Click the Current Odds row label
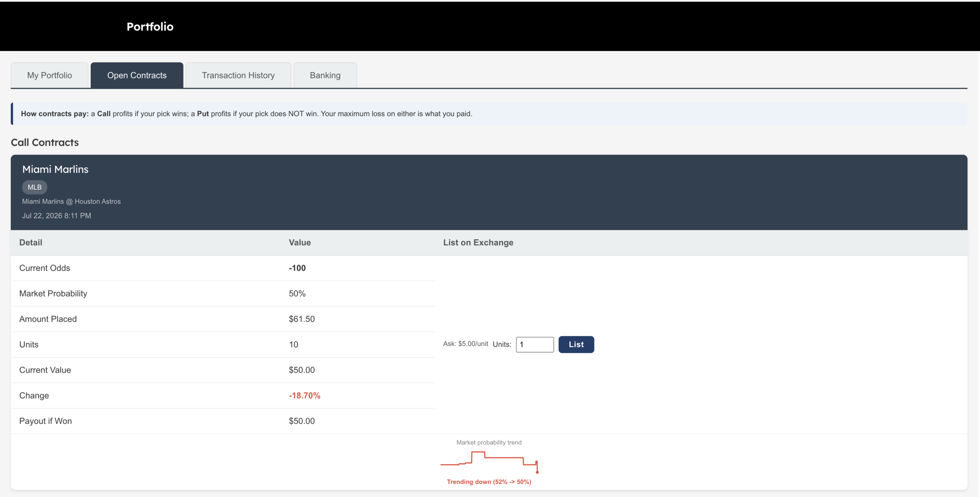This screenshot has height=497, width=980. [x=45, y=268]
